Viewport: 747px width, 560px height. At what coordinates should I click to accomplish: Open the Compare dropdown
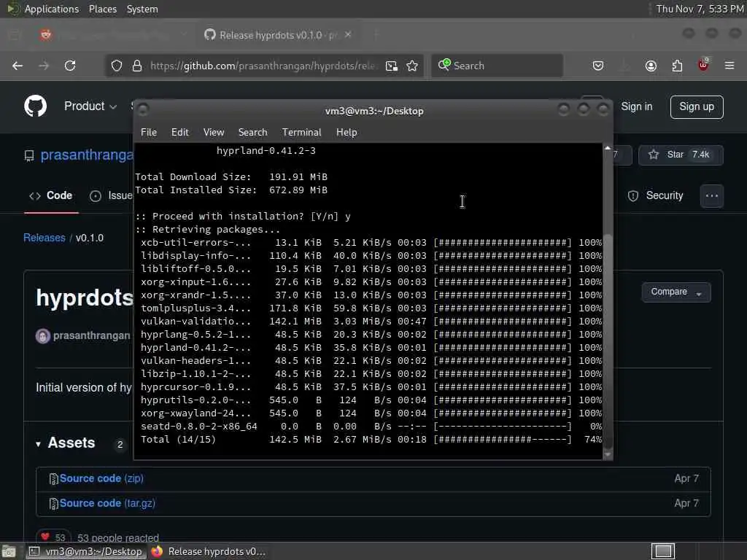676,292
